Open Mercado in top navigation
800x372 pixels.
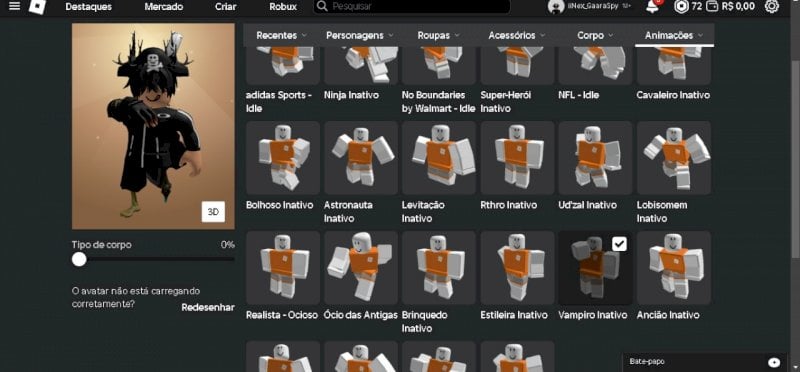(164, 7)
